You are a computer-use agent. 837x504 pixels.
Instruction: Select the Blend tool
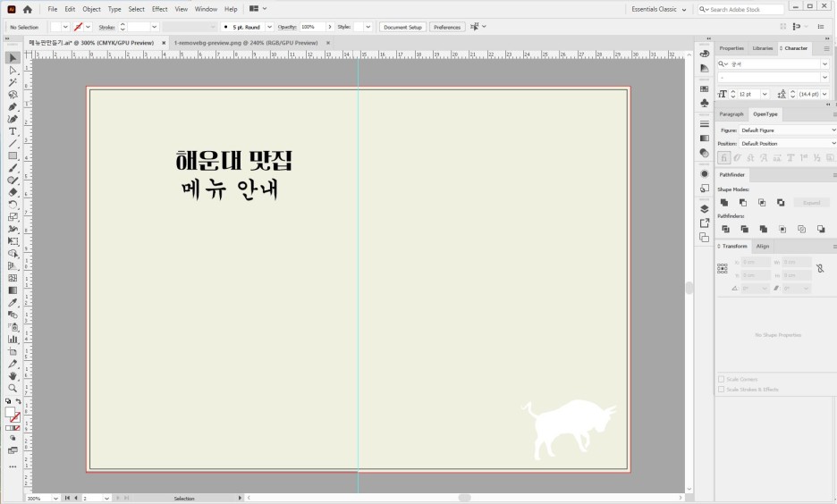[13, 315]
